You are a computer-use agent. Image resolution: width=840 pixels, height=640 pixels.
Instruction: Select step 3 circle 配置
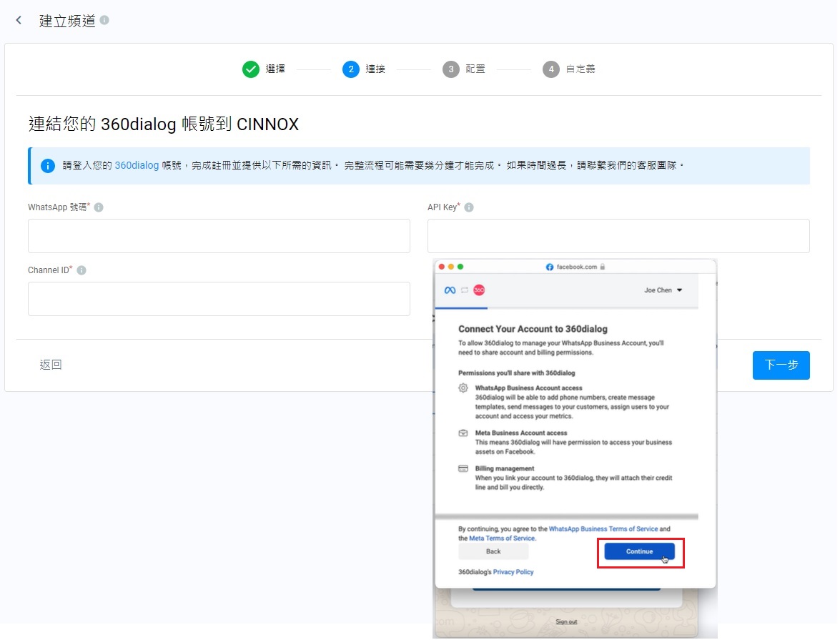(451, 69)
